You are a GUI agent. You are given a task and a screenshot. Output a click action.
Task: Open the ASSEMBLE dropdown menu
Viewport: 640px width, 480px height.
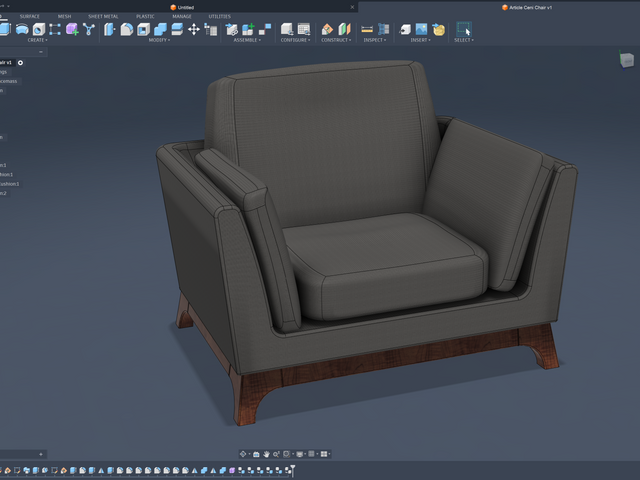click(x=247, y=40)
